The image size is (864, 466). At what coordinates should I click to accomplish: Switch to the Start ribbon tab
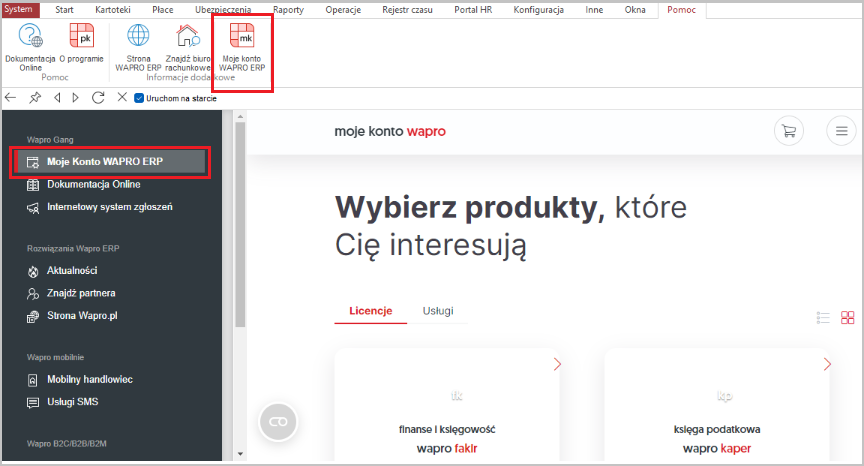coord(64,10)
